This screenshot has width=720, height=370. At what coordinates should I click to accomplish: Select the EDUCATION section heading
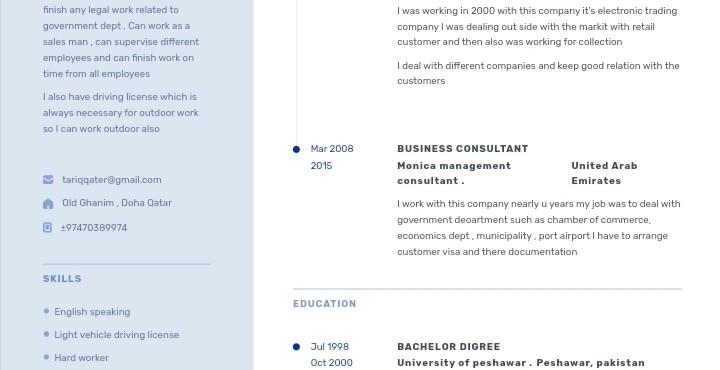click(x=325, y=304)
